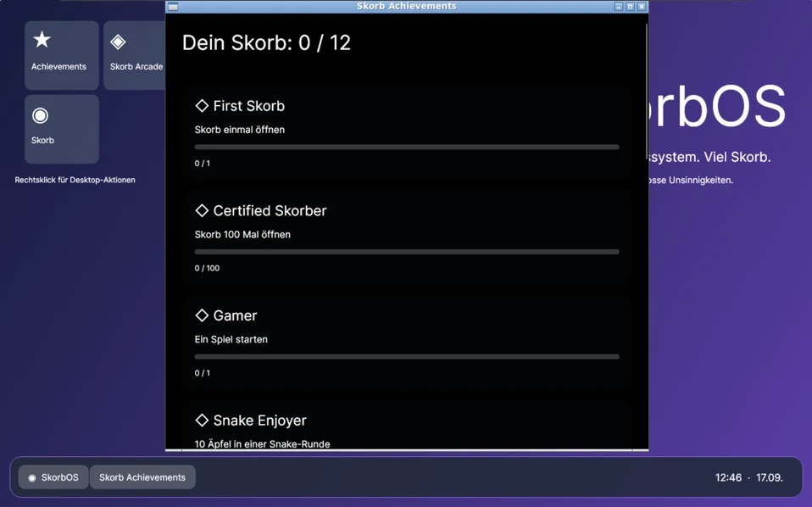Screen dimensions: 812x507
Task: Click the 'rbOS' logo text on desktop
Action: pos(717,106)
